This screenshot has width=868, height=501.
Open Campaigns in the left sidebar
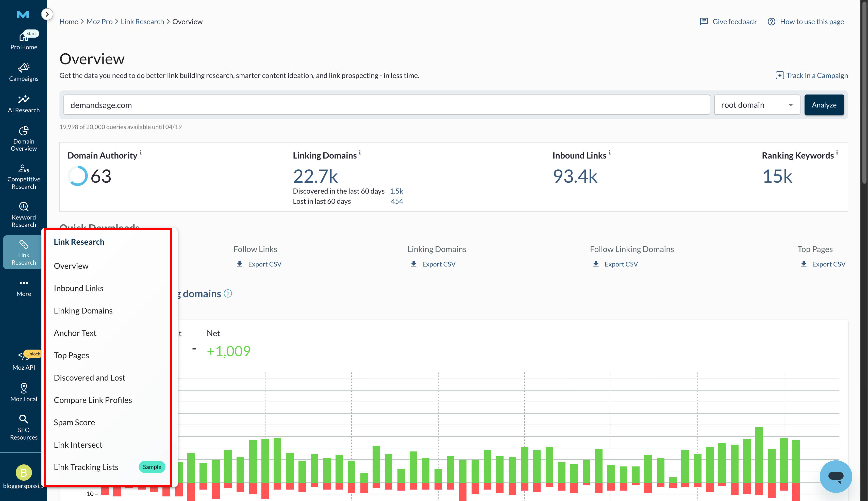[x=23, y=72]
